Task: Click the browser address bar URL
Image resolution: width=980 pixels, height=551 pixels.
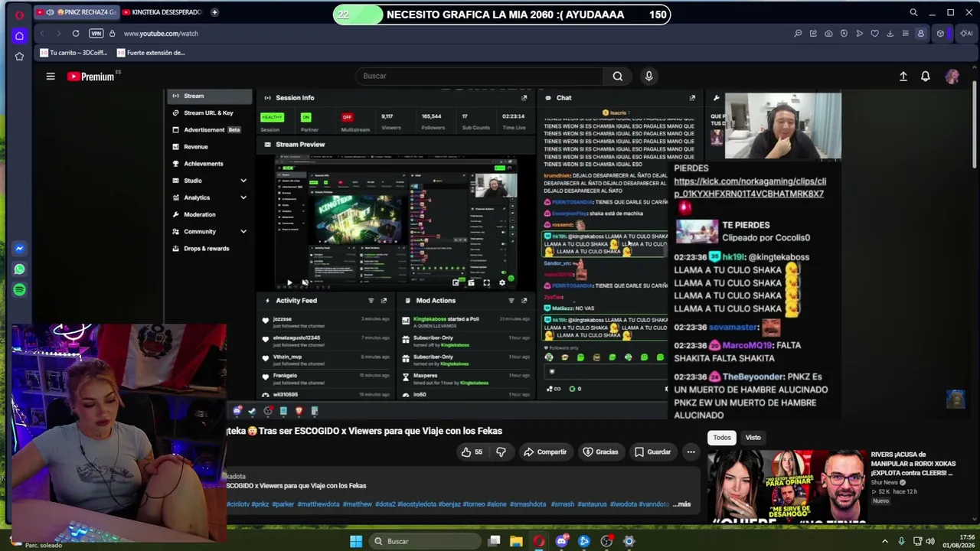Action: pyautogui.click(x=161, y=34)
